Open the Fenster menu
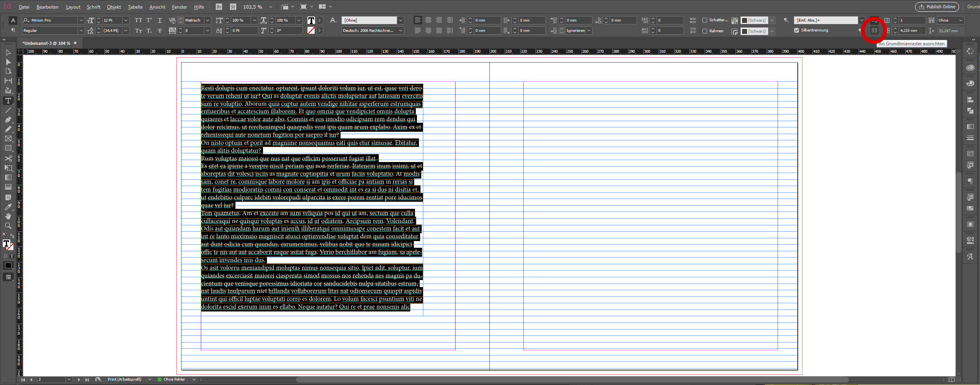This screenshot has width=980, height=385. point(179,7)
